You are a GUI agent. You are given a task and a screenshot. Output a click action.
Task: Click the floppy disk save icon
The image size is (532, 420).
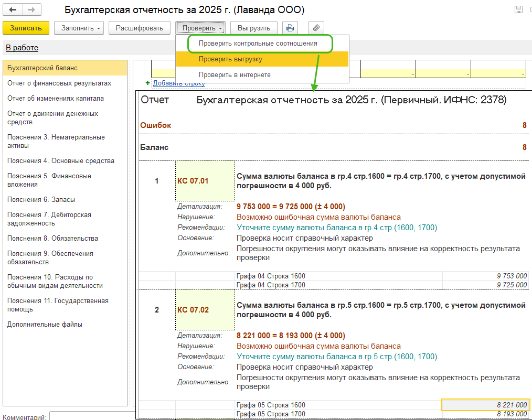(x=518, y=10)
